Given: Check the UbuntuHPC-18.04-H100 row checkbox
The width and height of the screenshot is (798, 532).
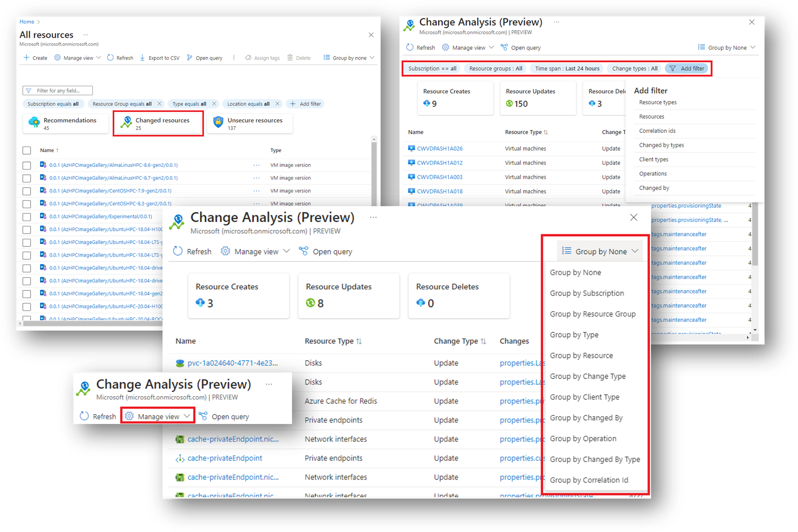Looking at the screenshot, I should coord(27,230).
